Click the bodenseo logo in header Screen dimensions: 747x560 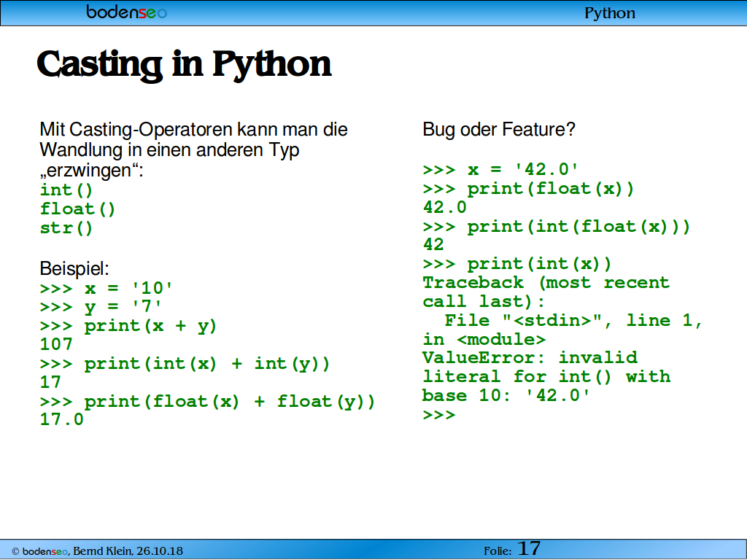(x=127, y=12)
